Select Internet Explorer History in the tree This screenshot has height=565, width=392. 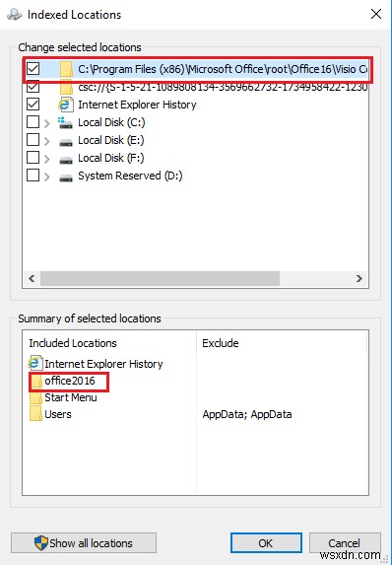click(137, 105)
